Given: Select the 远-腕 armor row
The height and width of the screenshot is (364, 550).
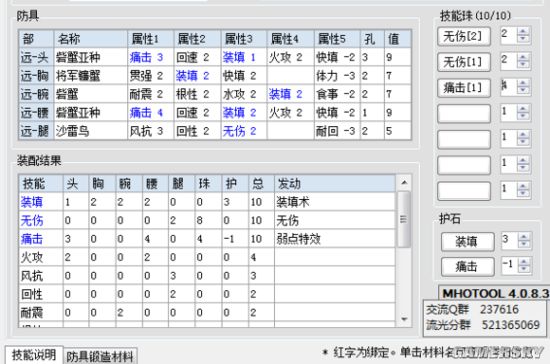Looking at the screenshot, I should click(x=215, y=94).
